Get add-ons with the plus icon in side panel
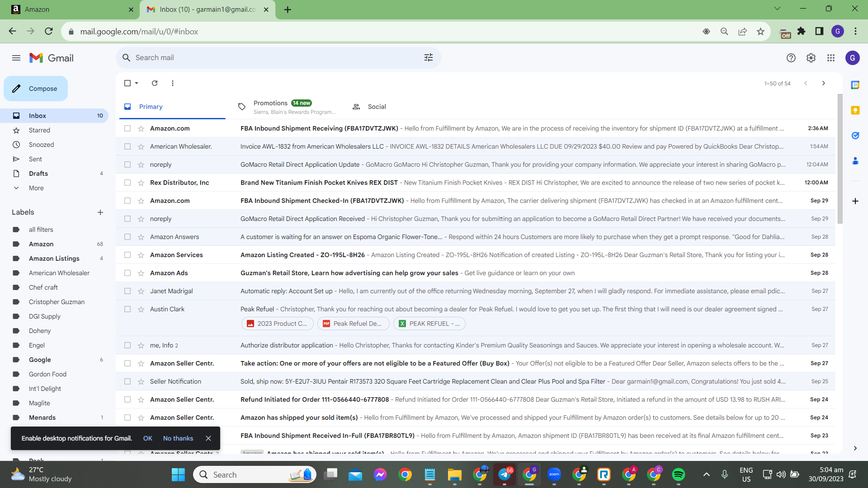868x488 pixels. pos(855,201)
